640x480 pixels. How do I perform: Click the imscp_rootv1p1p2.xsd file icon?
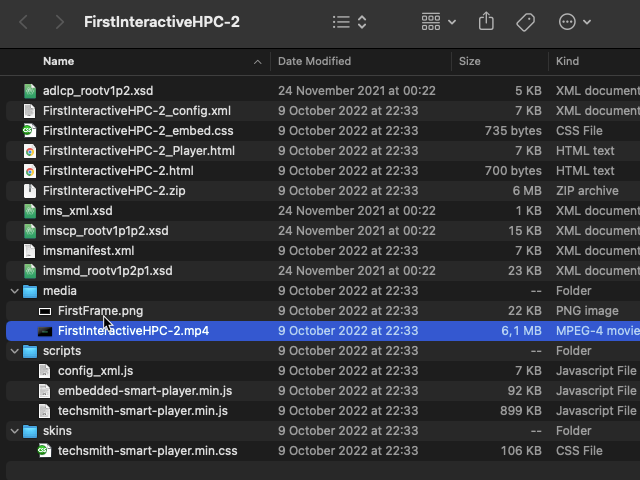point(30,231)
